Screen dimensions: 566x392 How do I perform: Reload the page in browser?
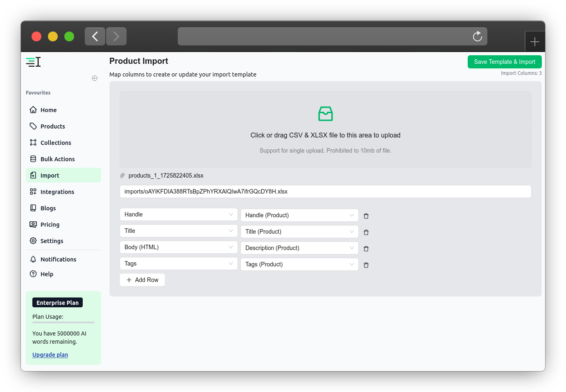tap(477, 36)
